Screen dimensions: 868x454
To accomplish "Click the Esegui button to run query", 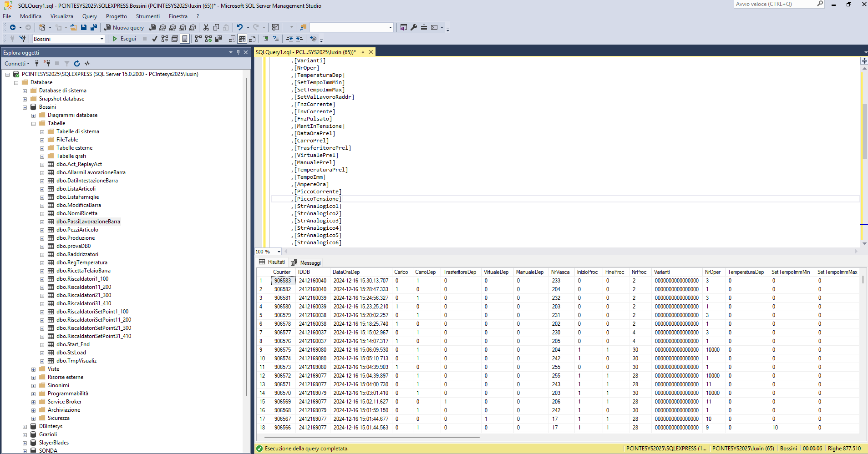I will 124,39.
